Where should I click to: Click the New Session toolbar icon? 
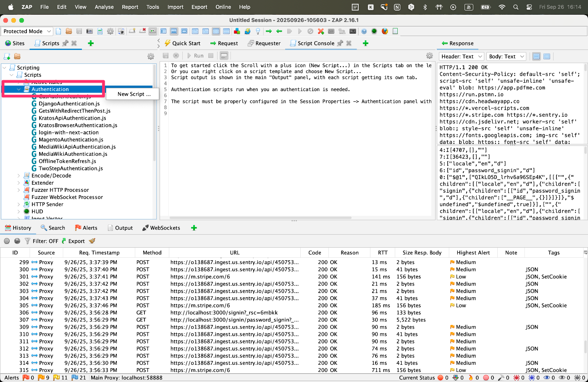click(58, 31)
